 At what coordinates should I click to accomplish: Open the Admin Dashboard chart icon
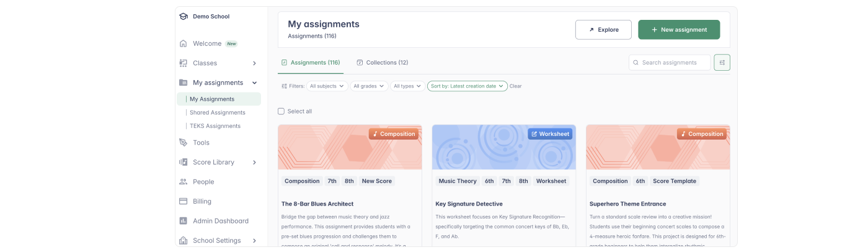[x=184, y=221]
